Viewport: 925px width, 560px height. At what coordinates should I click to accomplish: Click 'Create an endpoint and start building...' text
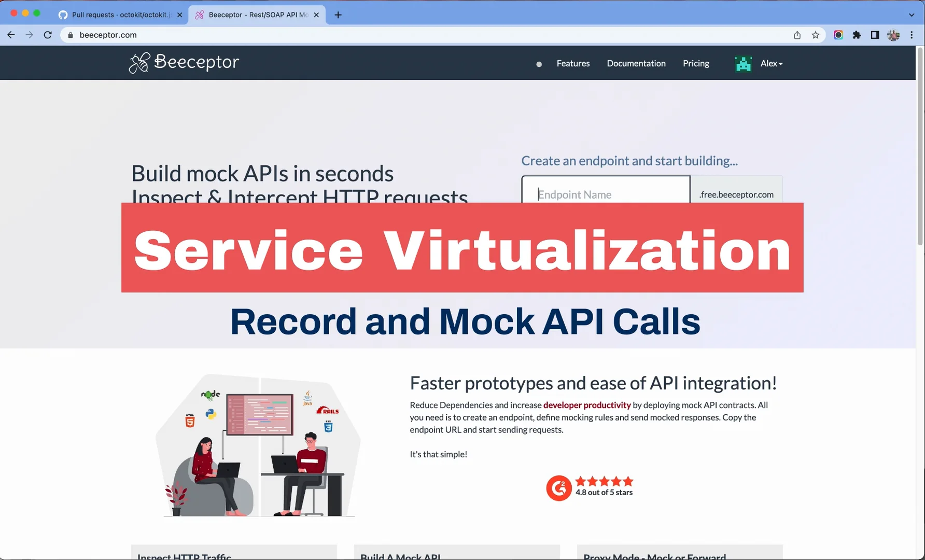tap(629, 161)
